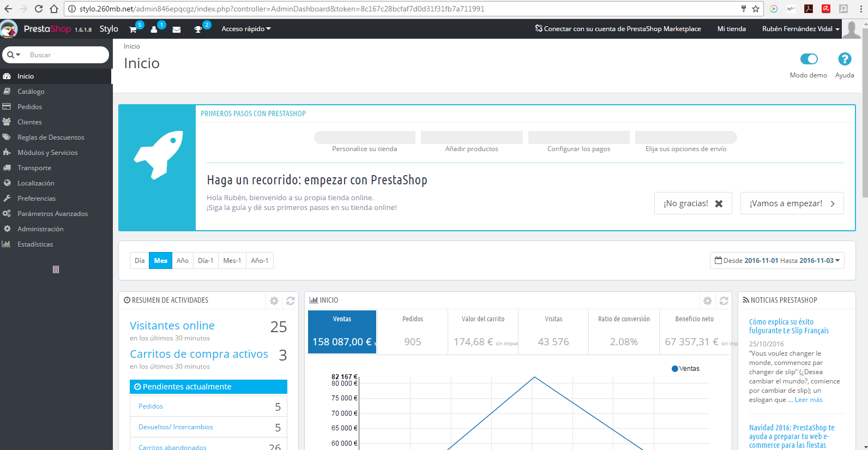Switch chart to Visitas KPI tab
Viewport: 868px width, 450px height.
[553, 332]
